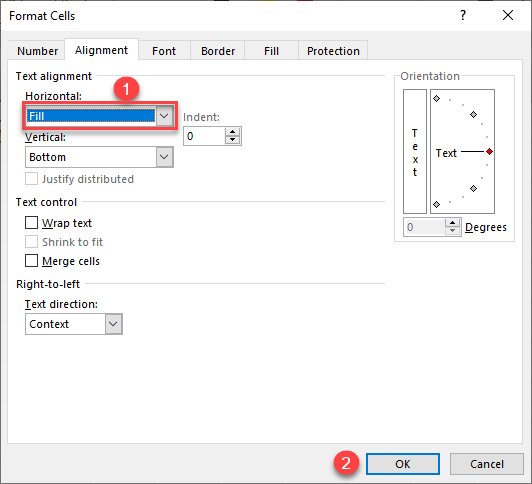Click the Cancel button

click(487, 464)
